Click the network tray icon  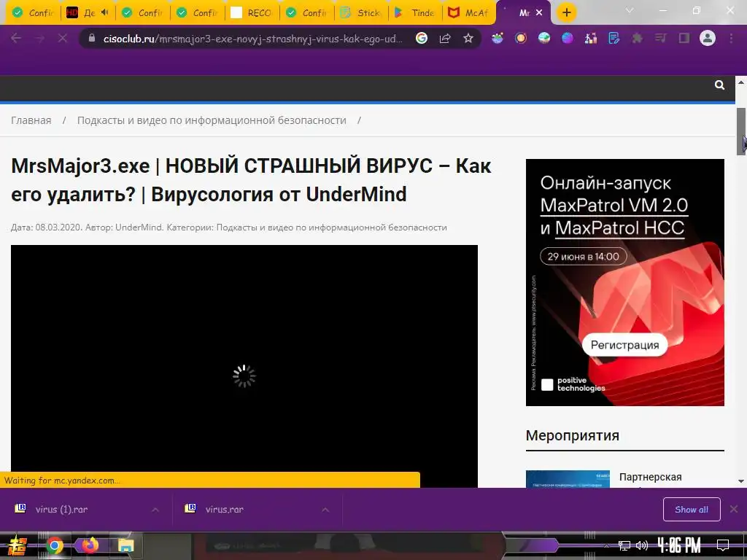click(624, 545)
